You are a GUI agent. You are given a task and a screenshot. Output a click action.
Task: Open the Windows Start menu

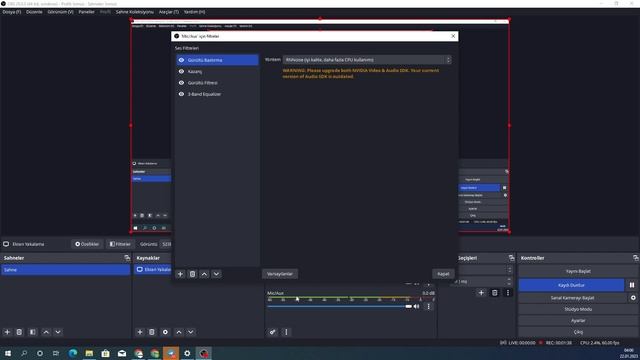tap(8, 353)
